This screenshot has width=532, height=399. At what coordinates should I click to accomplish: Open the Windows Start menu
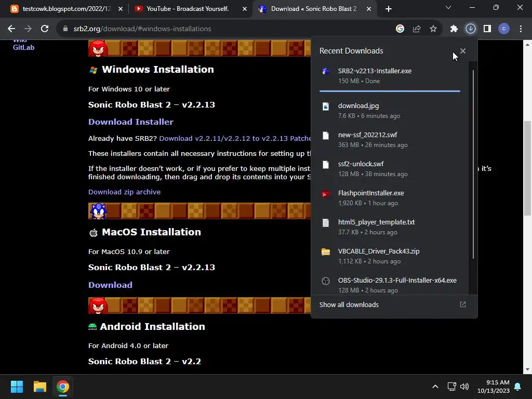17,387
